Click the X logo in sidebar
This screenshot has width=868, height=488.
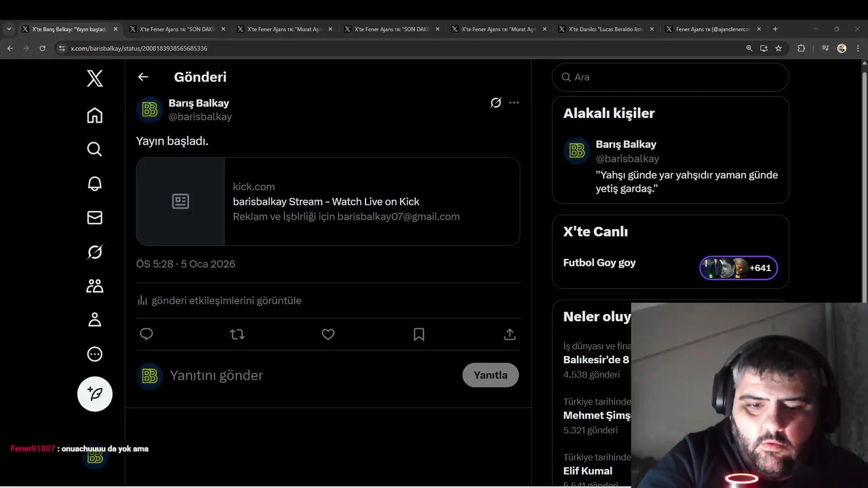95,78
